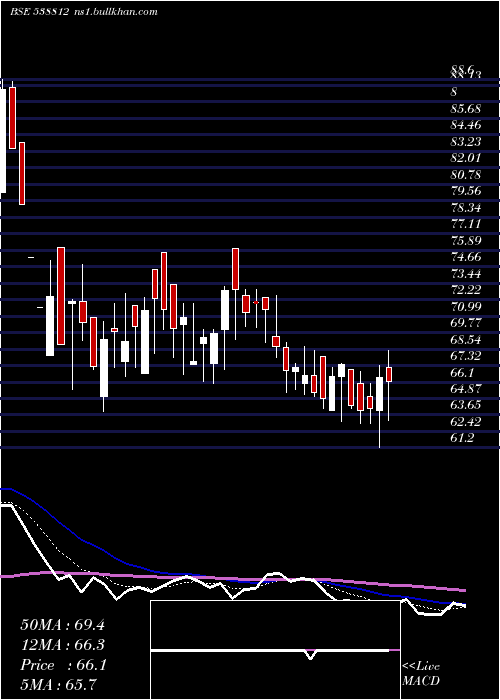Click the 64.87 price axis label
Image resolution: width=500 pixels, height=700 pixels.
click(x=465, y=389)
